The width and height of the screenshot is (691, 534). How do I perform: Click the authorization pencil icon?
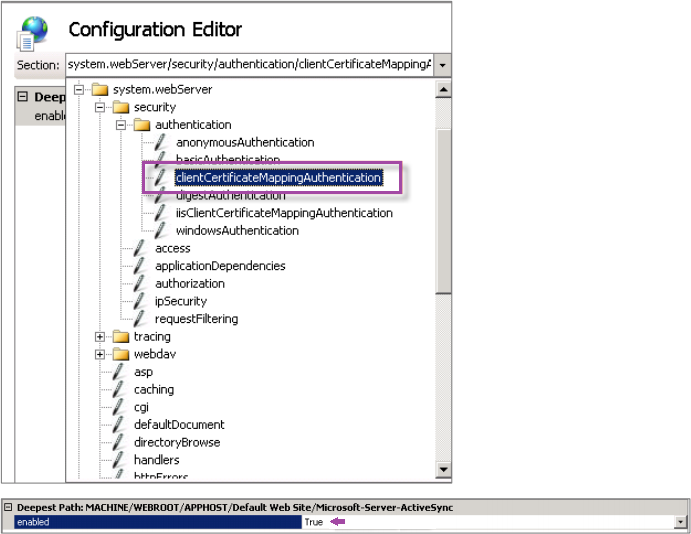139,283
